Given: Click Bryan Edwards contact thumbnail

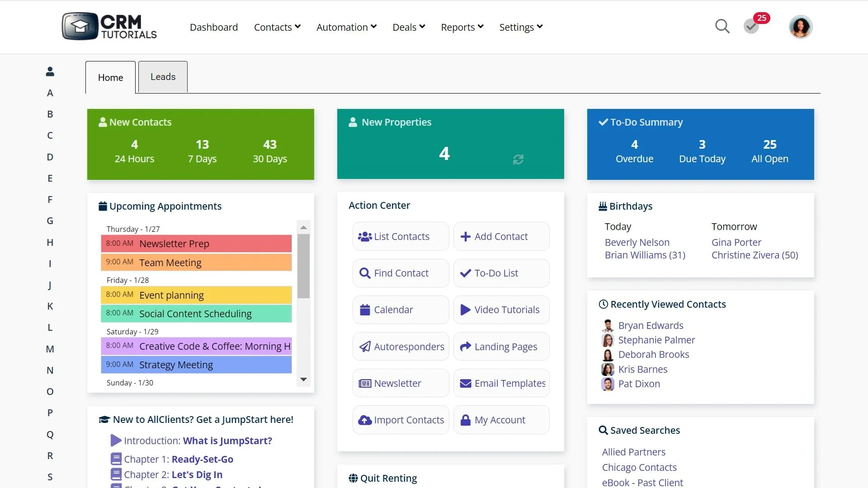Looking at the screenshot, I should (608, 325).
